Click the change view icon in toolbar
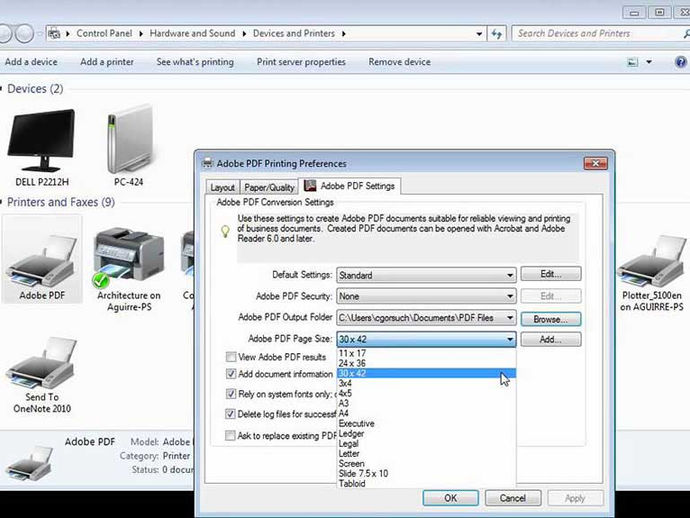 pyautogui.click(x=632, y=62)
